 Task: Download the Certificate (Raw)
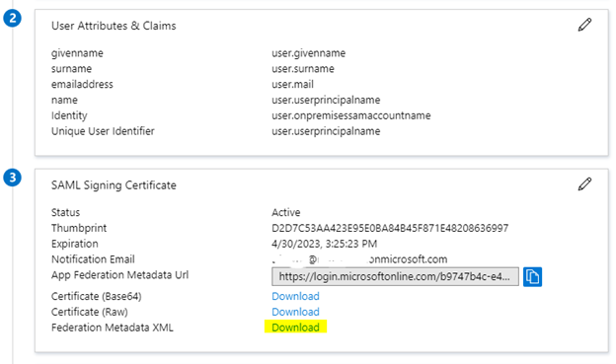tap(295, 312)
